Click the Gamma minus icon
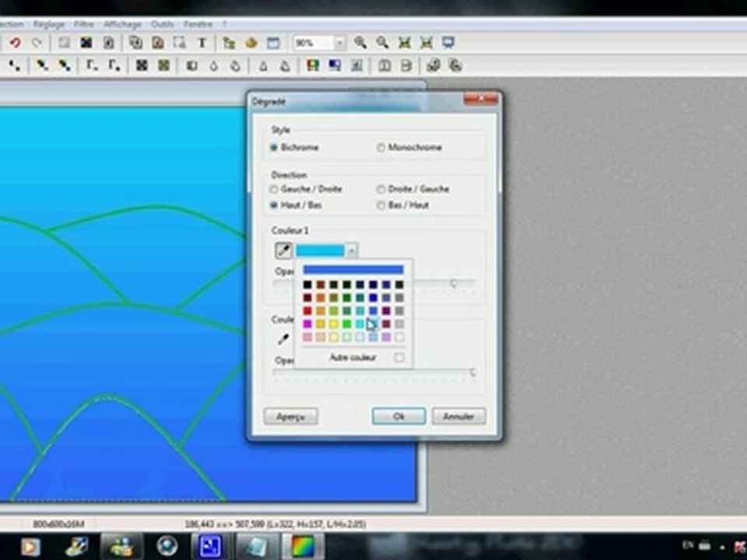The width and height of the screenshot is (747, 560). [93, 65]
